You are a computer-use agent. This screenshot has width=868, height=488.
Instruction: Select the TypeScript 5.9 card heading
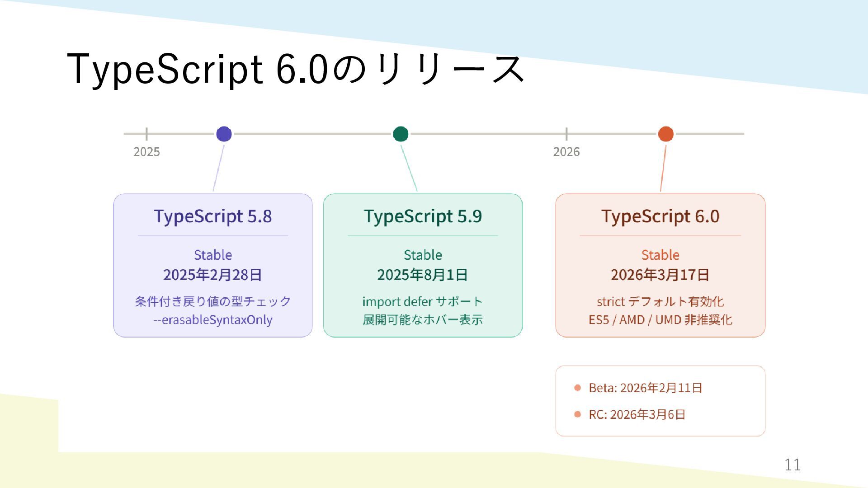[x=423, y=216]
